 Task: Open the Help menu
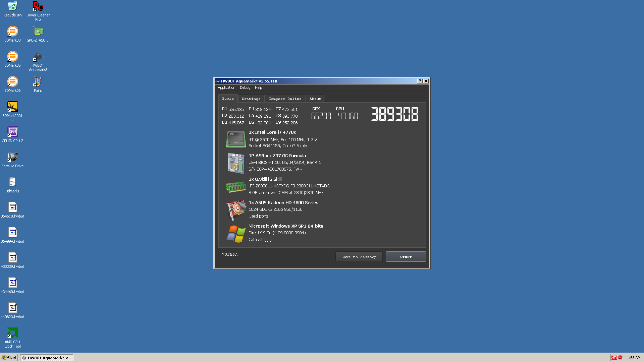pos(258,87)
